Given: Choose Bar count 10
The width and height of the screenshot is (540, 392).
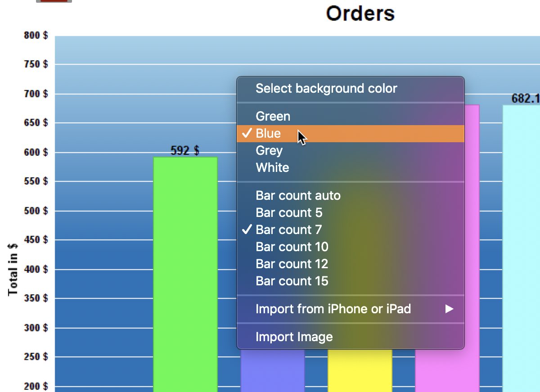Looking at the screenshot, I should pos(292,247).
